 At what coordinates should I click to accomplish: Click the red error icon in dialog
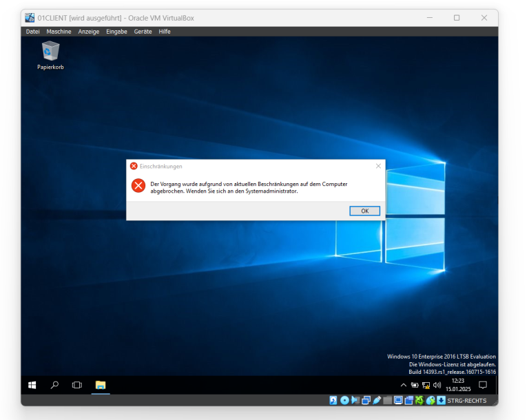[138, 185]
